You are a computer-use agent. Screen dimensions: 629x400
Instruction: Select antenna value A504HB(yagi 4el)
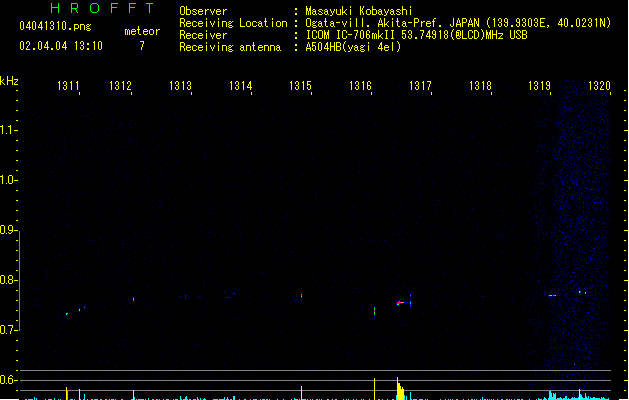click(x=353, y=47)
